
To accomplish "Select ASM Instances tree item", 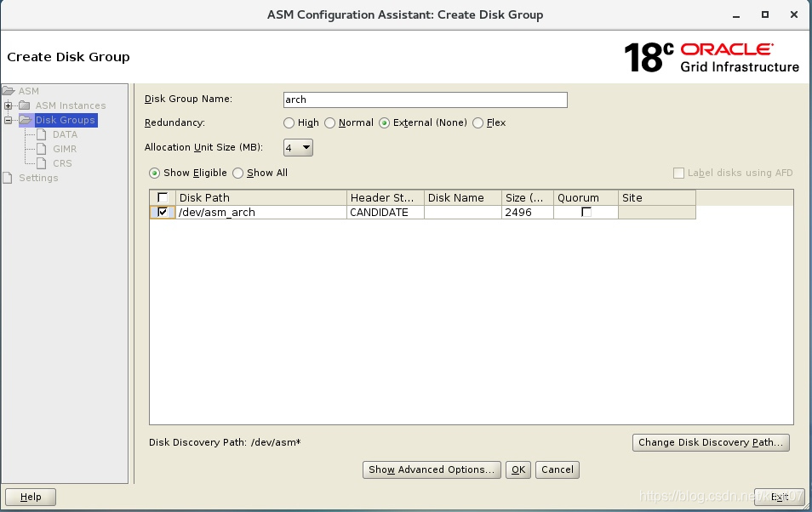I will [x=71, y=105].
